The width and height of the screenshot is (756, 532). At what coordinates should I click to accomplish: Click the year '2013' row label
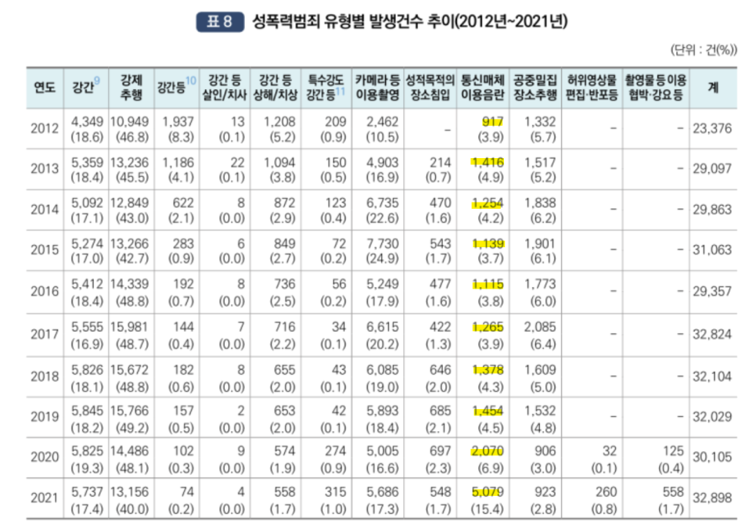[x=45, y=169]
